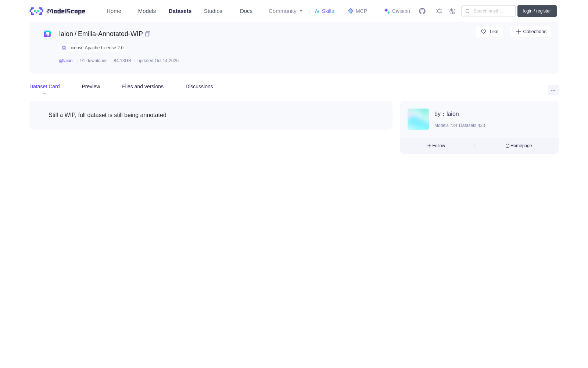The width and height of the screenshot is (588, 368).
Task: Click 'Models 734' count text
Action: click(x=446, y=125)
